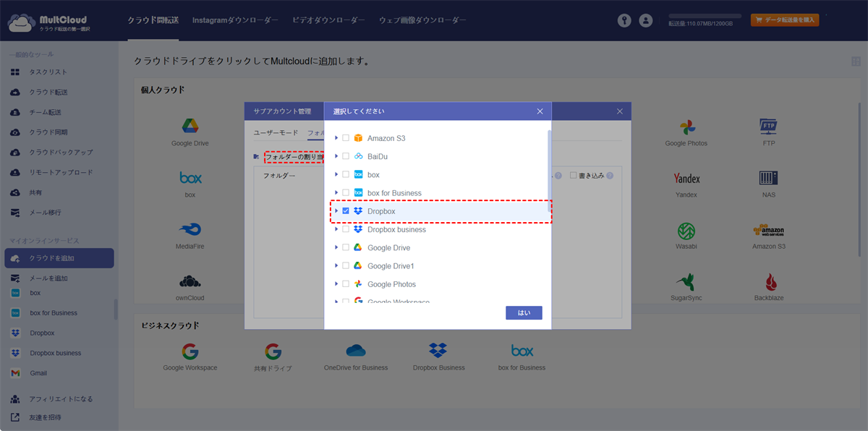868x431 pixels.
Task: Add the NAS cloud
Action: 769,184
